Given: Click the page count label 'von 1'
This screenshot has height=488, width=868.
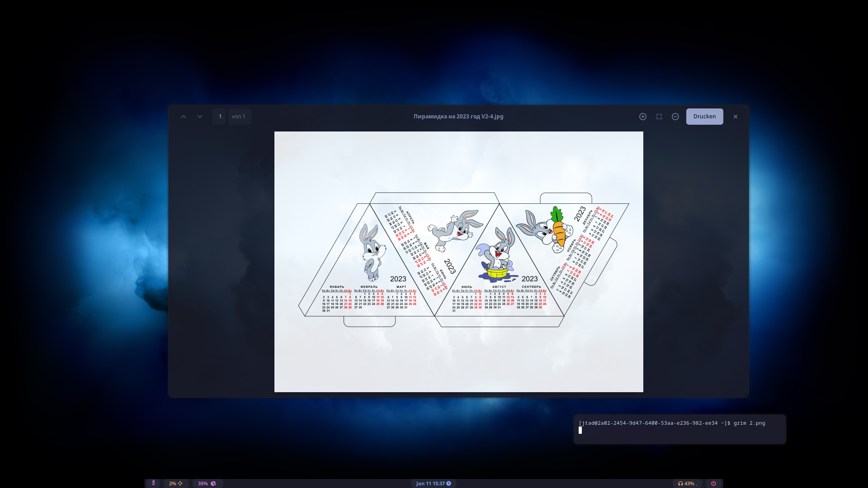Looking at the screenshot, I should pos(239,117).
